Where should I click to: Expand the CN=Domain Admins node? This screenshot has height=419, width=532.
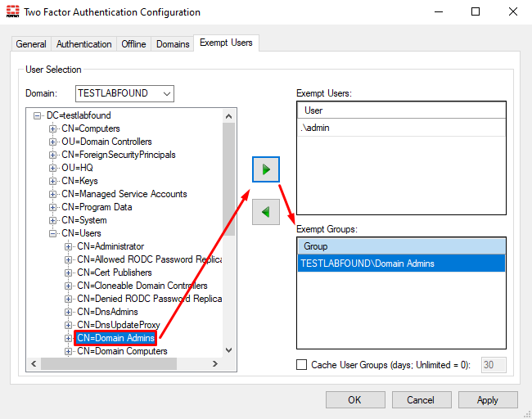click(x=68, y=338)
